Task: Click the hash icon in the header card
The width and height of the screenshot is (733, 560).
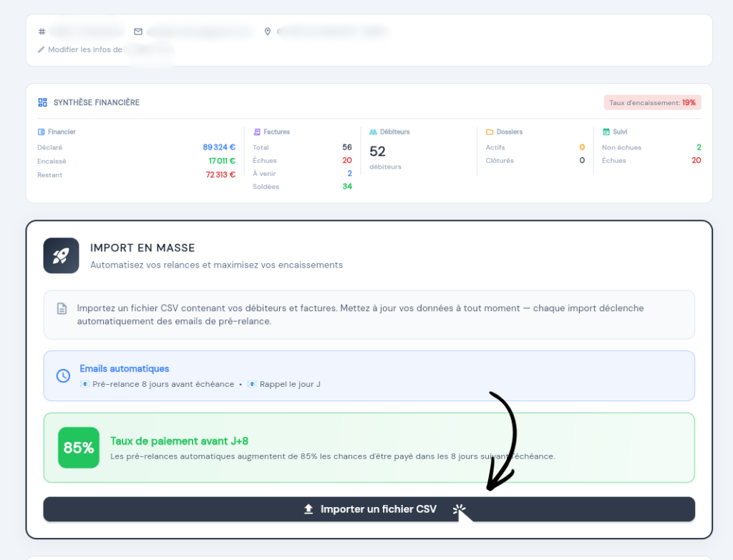Action: coord(42,31)
